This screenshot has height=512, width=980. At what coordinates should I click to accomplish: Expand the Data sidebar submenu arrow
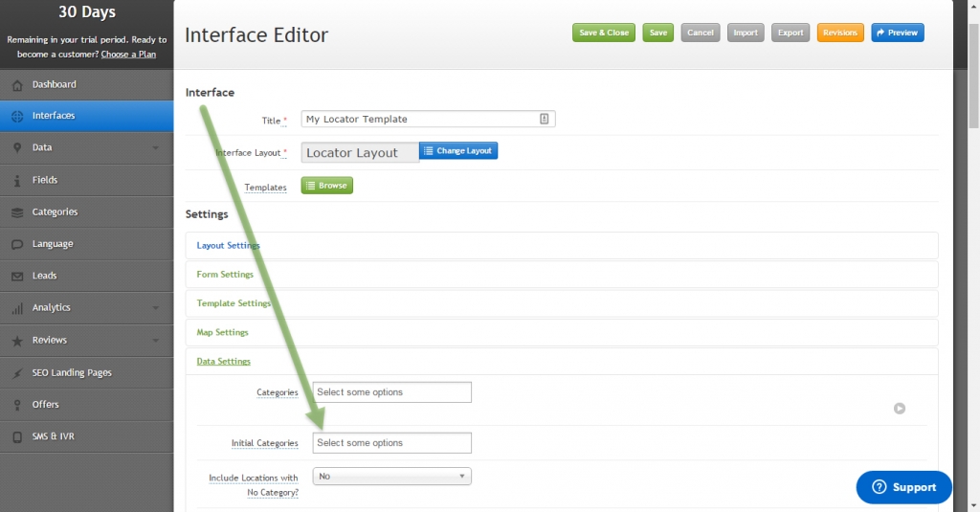point(156,148)
